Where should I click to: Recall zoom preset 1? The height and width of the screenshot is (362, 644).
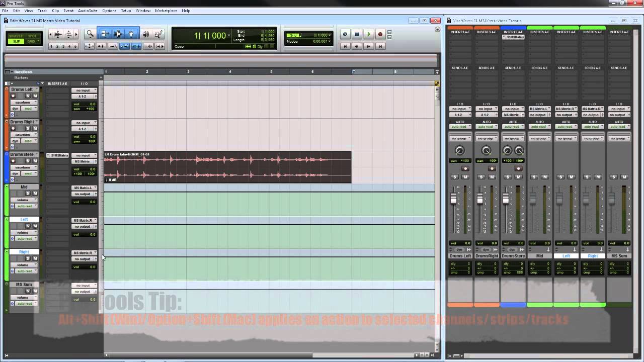51,46
